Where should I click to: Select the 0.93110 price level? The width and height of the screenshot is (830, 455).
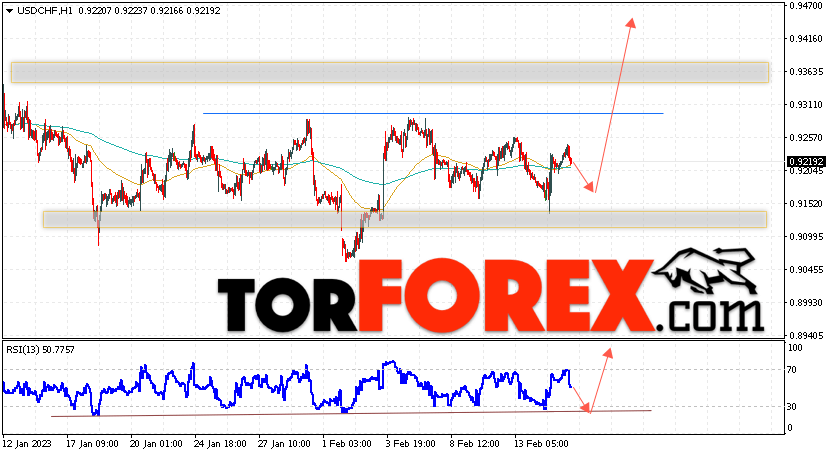[x=806, y=105]
